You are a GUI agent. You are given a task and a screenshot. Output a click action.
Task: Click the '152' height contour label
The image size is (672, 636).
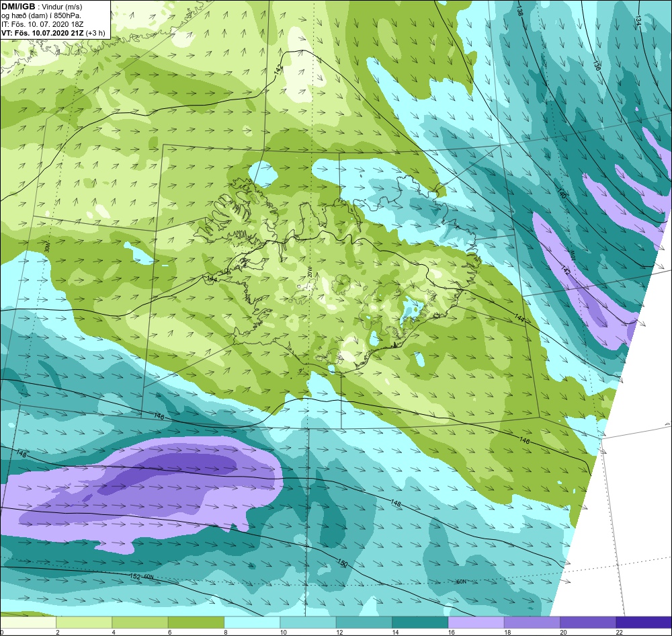point(135,576)
